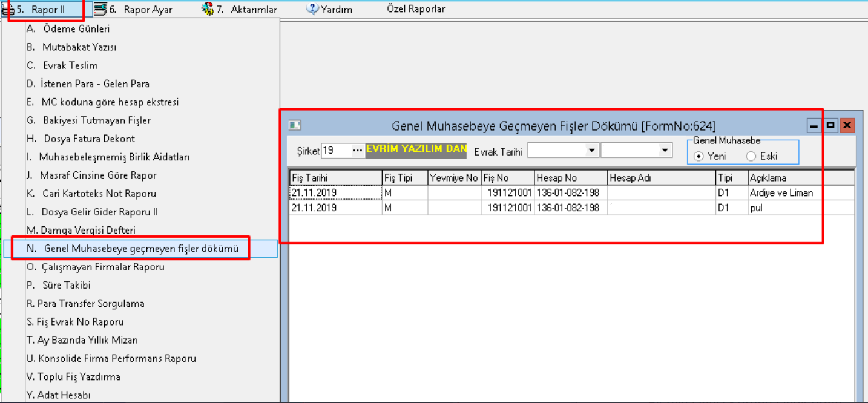
Task: Open I. Muhasebeleşmemiş Birlik Aidatları
Action: (140, 157)
